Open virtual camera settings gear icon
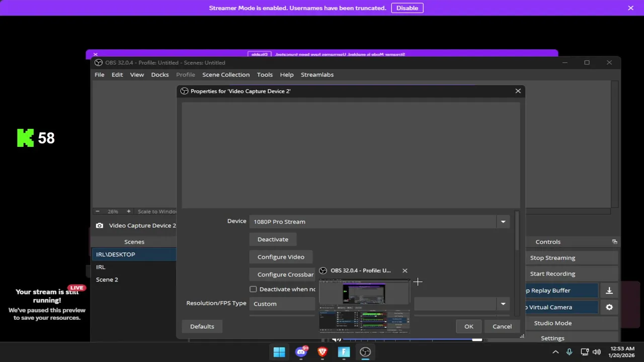The height and width of the screenshot is (362, 644). pos(609,307)
